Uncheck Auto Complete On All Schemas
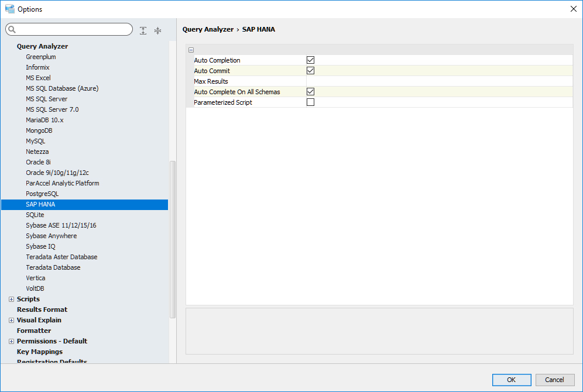This screenshot has height=392, width=583. pyautogui.click(x=310, y=92)
